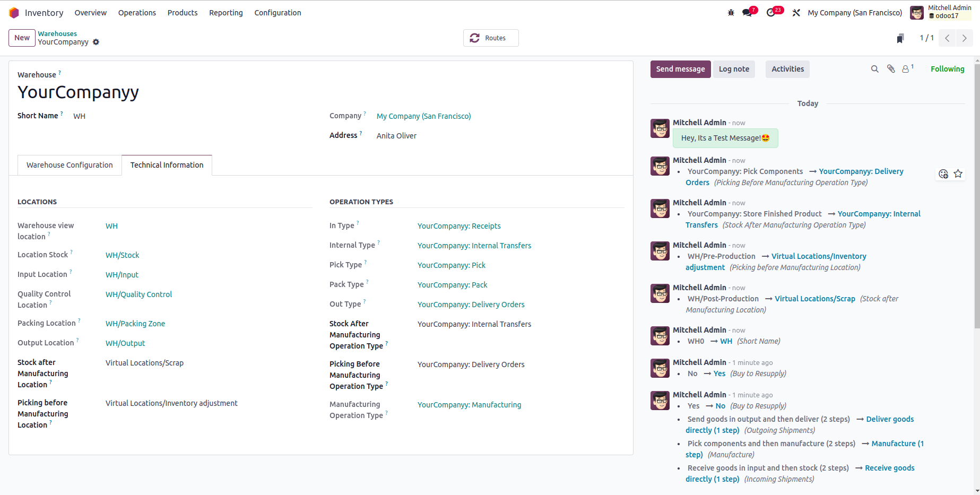Click the bookmark icon near the pager
The image size is (980, 495).
click(x=900, y=38)
